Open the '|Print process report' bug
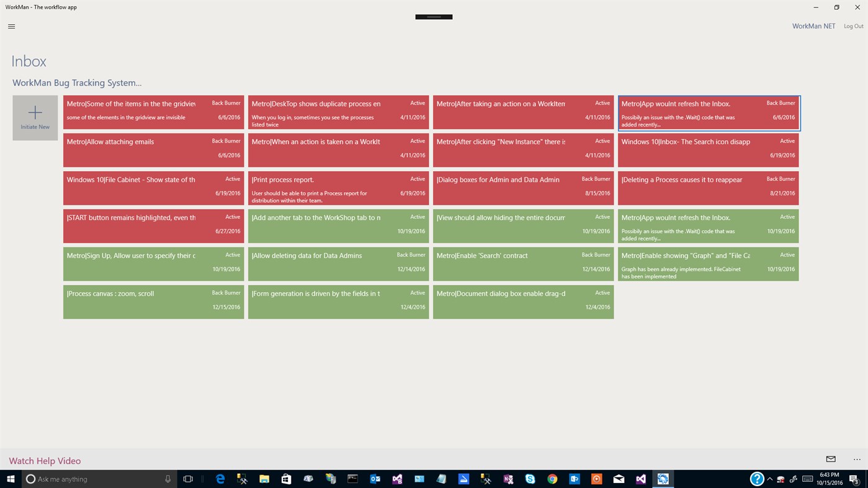The width and height of the screenshot is (868, 488). [338, 188]
